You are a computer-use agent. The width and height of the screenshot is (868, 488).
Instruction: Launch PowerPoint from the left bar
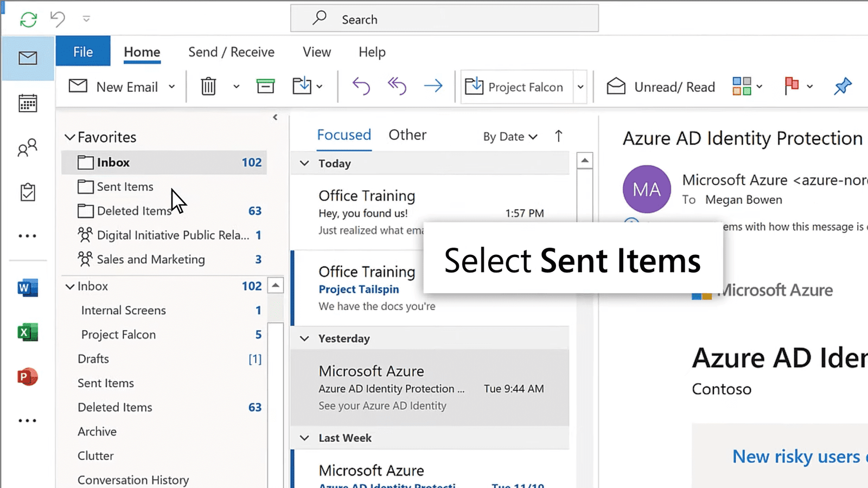(x=28, y=376)
